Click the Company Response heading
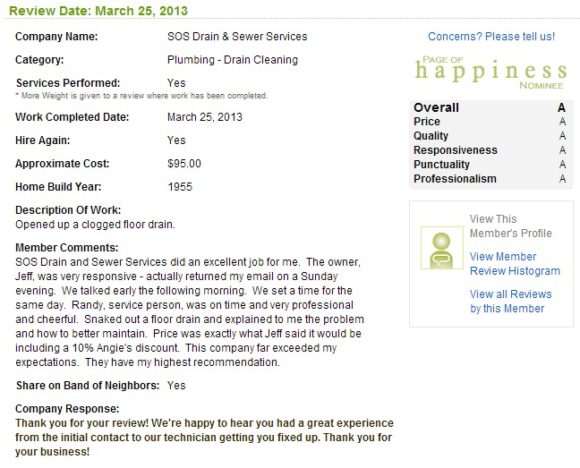Screen dimensions: 580x468 (67, 408)
